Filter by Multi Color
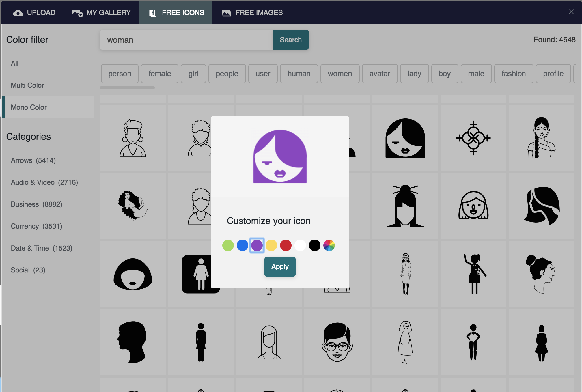This screenshot has width=582, height=392. [x=48, y=85]
